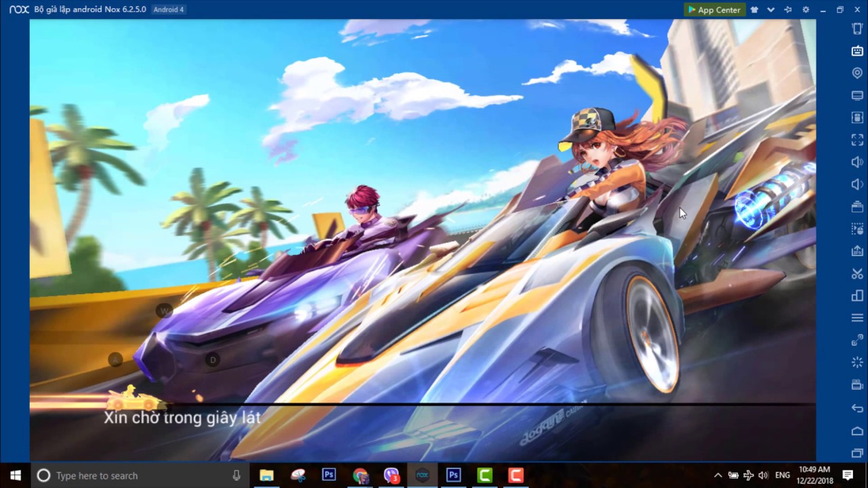Open Android recent apps in Nox sidebar
This screenshot has height=488, width=868.
pyautogui.click(x=857, y=453)
